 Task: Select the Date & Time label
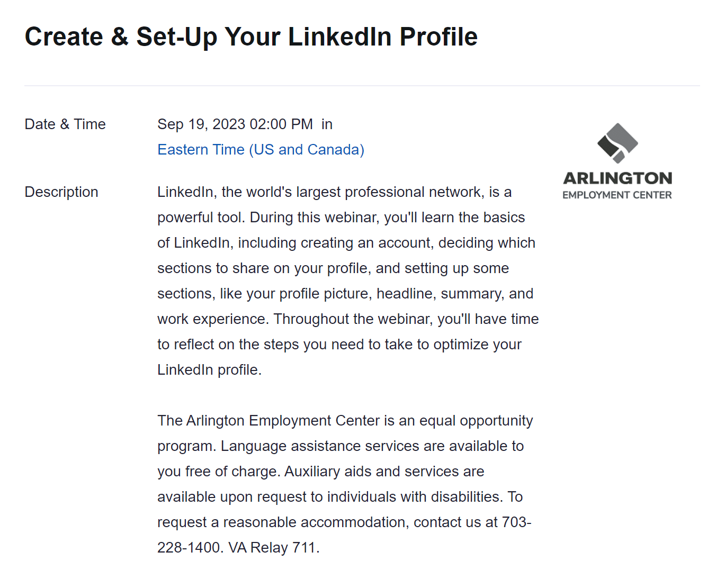[x=65, y=124]
